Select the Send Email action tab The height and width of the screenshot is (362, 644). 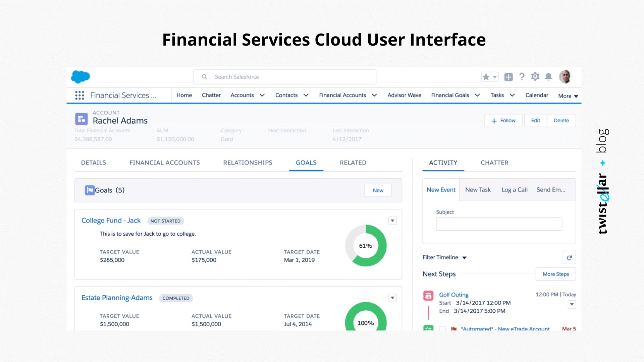pyautogui.click(x=551, y=190)
